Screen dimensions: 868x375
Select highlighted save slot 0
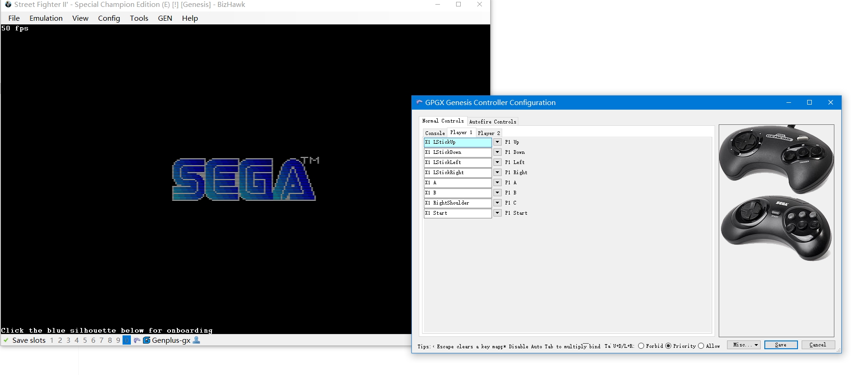click(x=127, y=340)
